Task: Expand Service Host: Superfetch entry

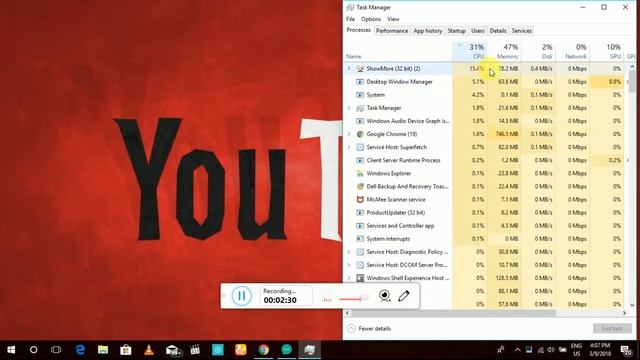Action: coord(349,147)
